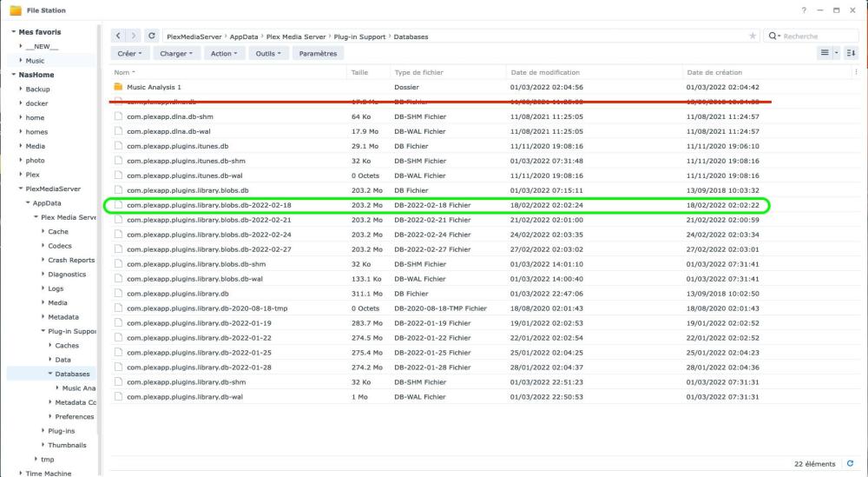Sort by Date de modification column
This screenshot has width=868, height=477.
545,73
